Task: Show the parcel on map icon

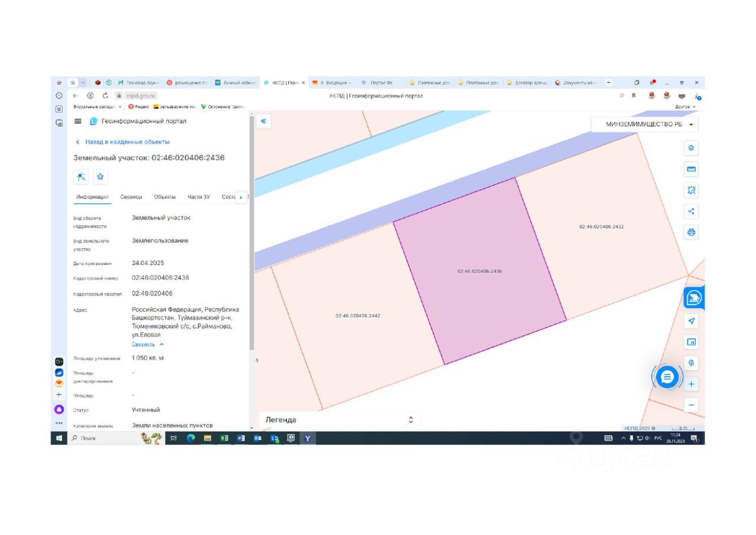Action: [x=81, y=176]
